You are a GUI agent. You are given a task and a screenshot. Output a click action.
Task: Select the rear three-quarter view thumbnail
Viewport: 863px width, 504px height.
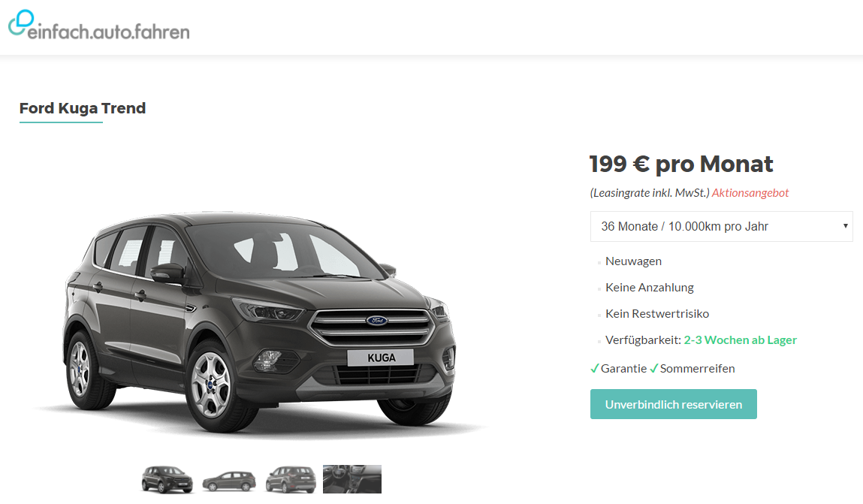[x=291, y=479]
